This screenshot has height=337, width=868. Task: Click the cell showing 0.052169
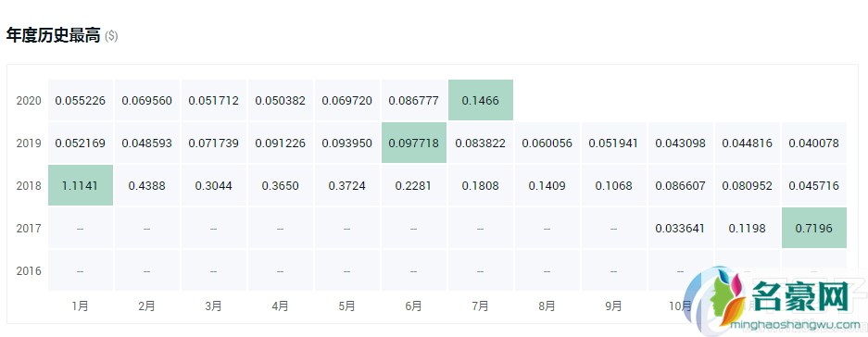pyautogui.click(x=81, y=143)
